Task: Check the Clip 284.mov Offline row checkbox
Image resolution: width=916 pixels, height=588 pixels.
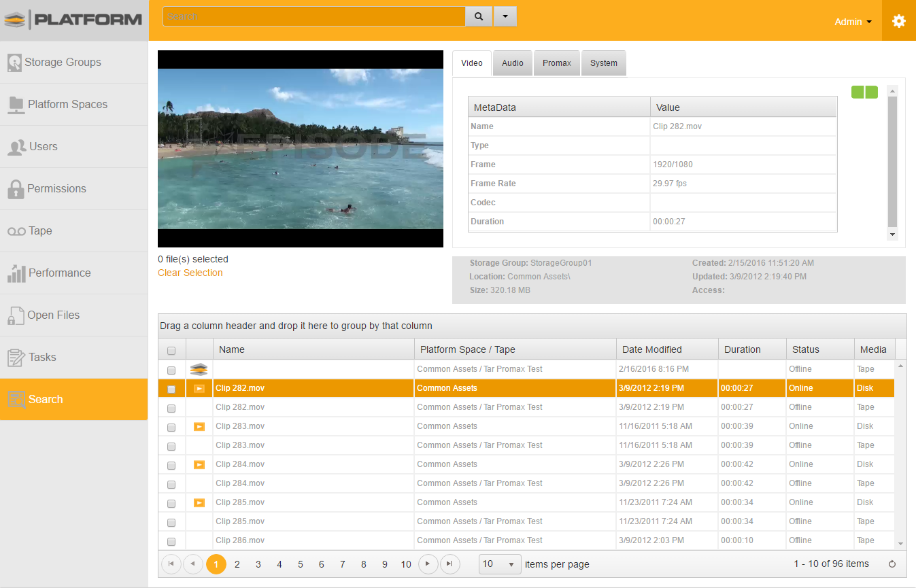Action: tap(171, 485)
